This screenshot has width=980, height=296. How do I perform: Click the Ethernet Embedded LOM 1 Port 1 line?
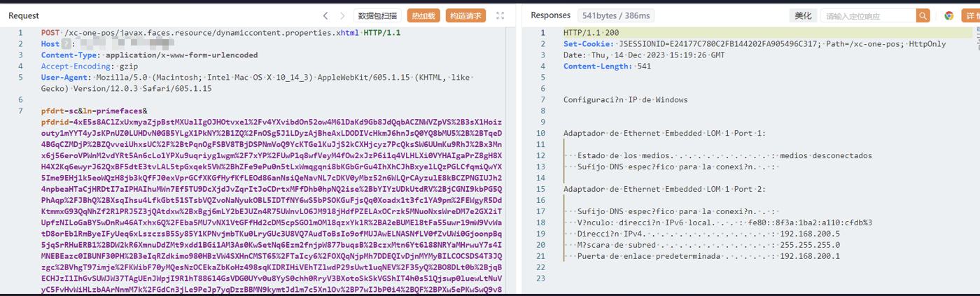tap(664, 134)
